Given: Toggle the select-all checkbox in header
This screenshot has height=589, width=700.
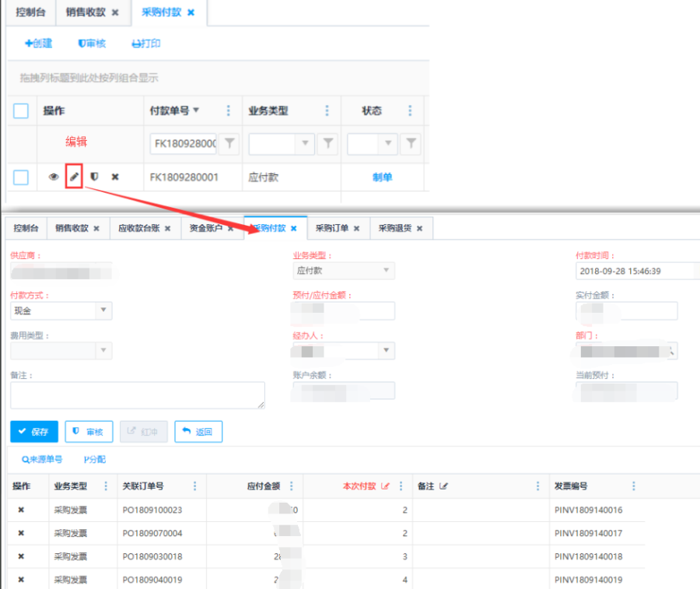Looking at the screenshot, I should [21, 111].
